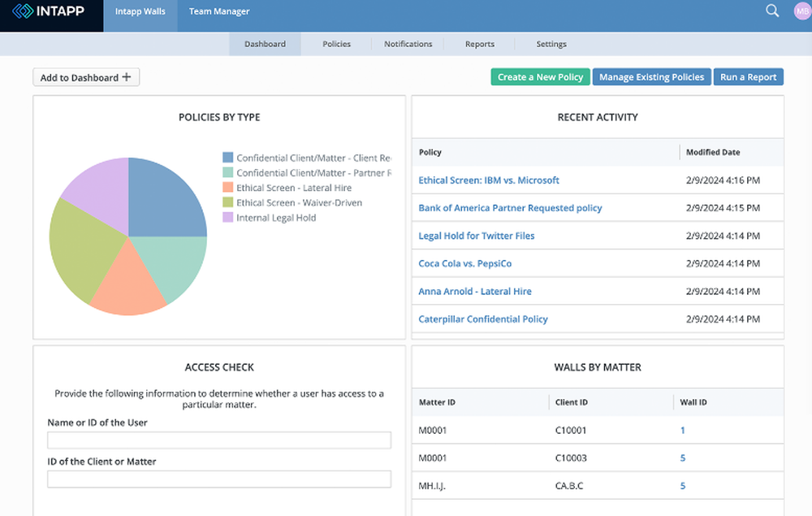
Task: Open the Reports tab
Action: coord(480,44)
